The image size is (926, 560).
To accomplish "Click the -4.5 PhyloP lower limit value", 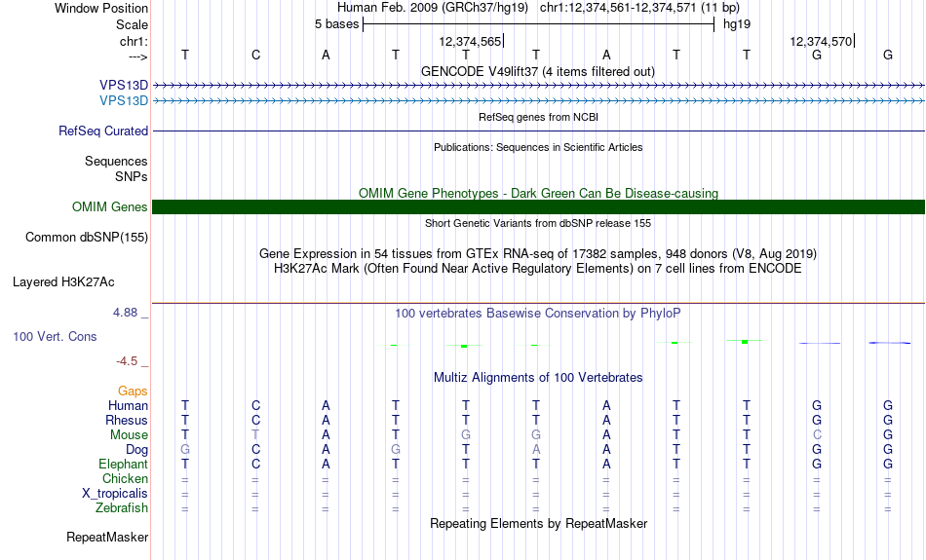I will tap(127, 361).
